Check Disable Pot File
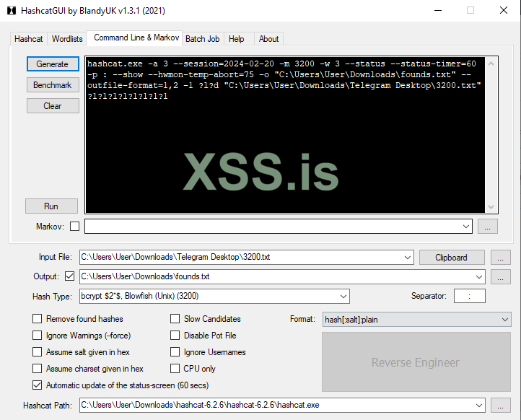Viewport: 521px width, 420px height. tap(175, 336)
